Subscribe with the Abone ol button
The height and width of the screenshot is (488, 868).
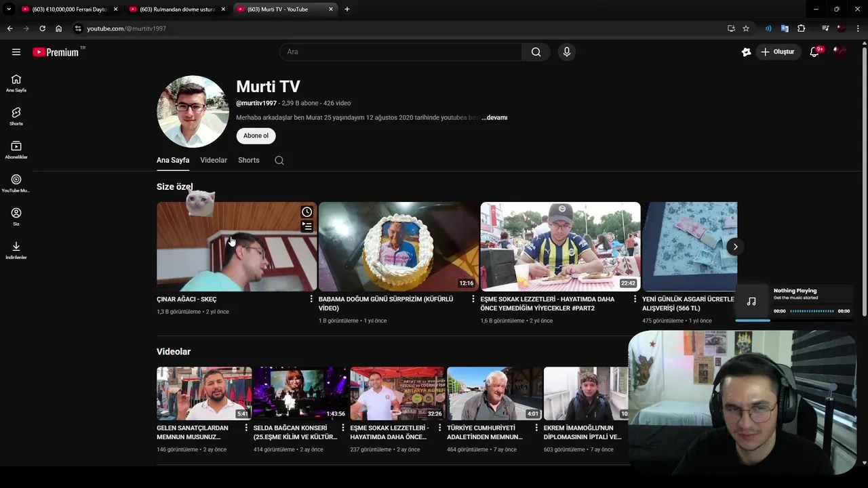click(x=256, y=136)
